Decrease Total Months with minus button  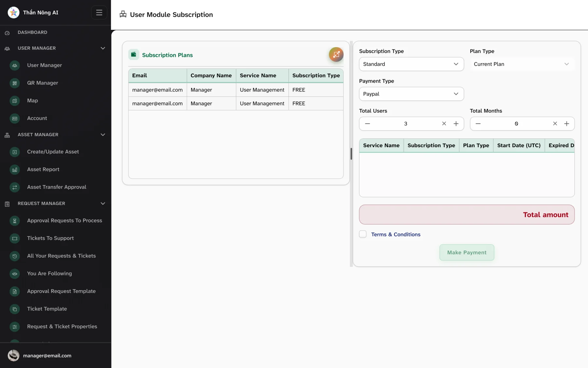tap(478, 124)
